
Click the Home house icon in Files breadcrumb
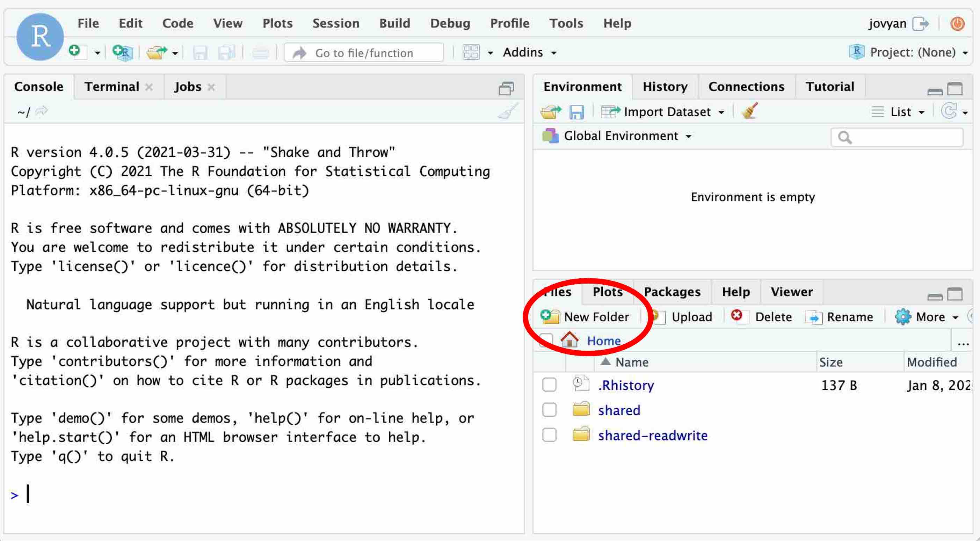pos(569,340)
